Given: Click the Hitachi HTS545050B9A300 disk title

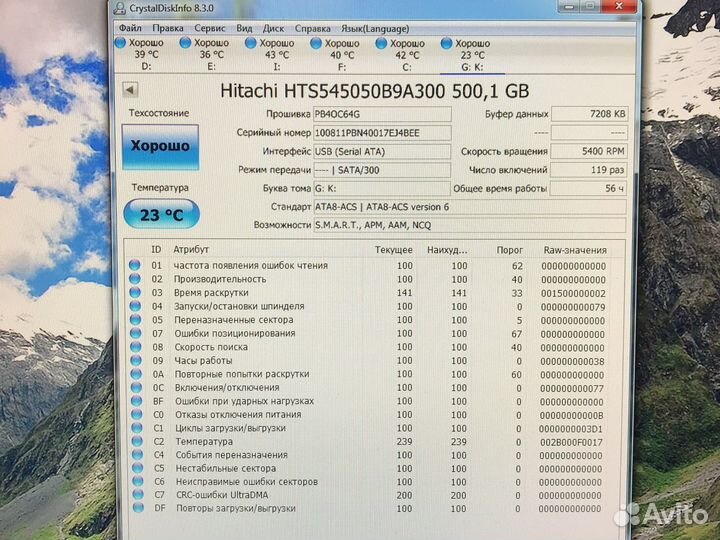Looking at the screenshot, I should coord(375,91).
